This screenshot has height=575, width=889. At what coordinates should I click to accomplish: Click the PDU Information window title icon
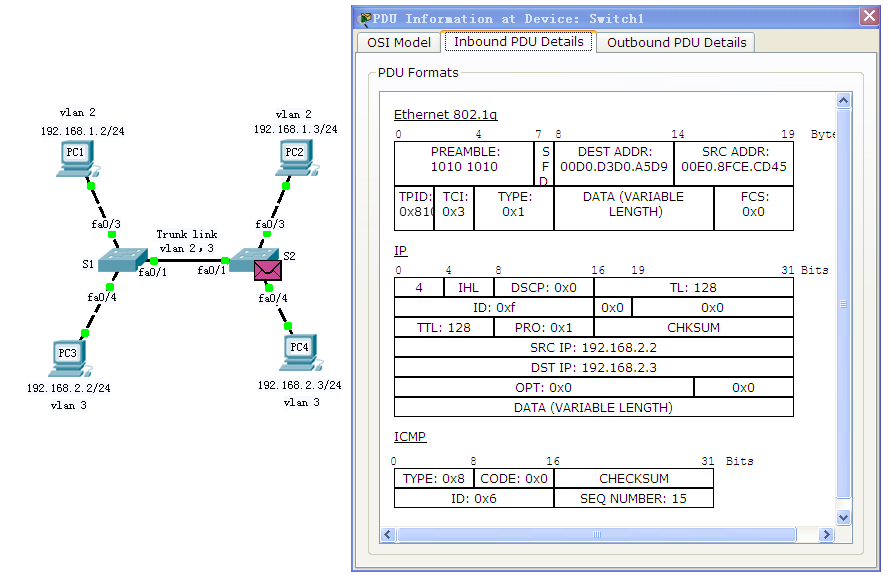click(366, 19)
